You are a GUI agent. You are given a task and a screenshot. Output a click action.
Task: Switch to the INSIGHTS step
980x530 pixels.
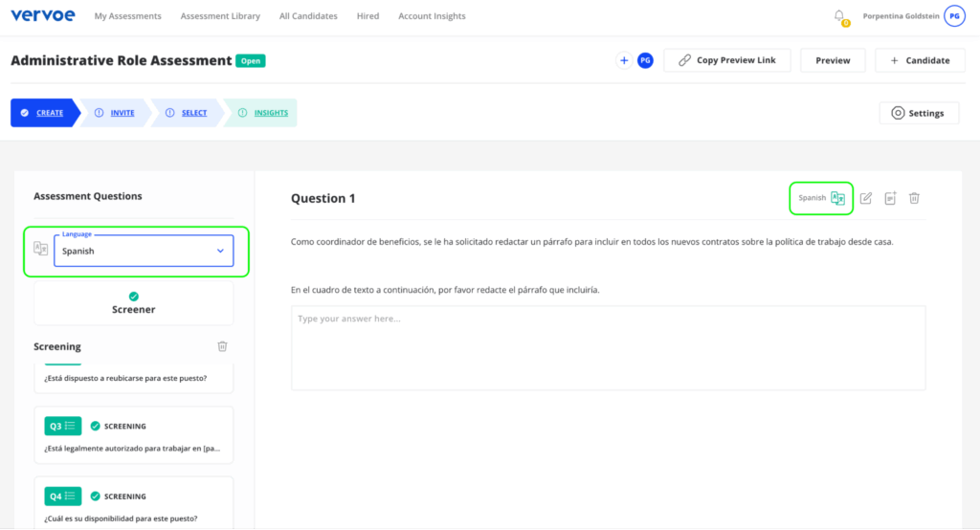[270, 113]
